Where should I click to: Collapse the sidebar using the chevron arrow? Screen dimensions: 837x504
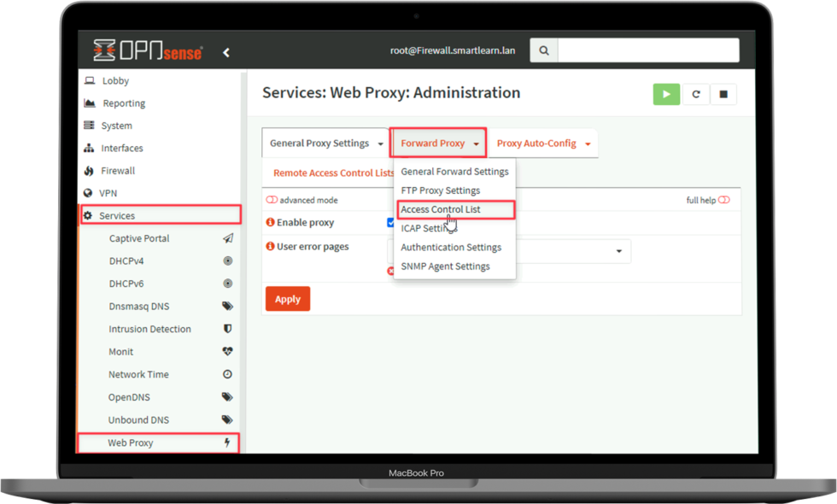point(226,51)
